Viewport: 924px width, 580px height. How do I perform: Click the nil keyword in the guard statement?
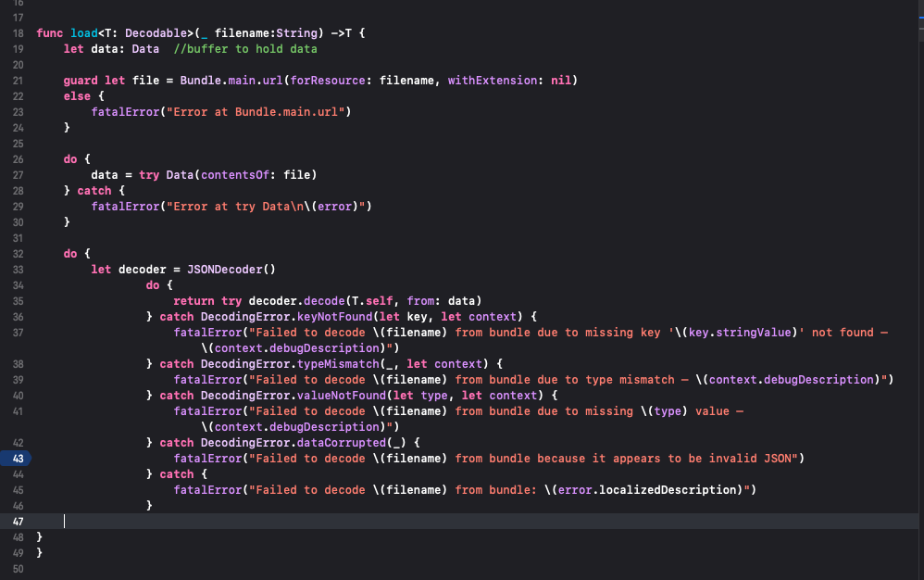(x=561, y=81)
